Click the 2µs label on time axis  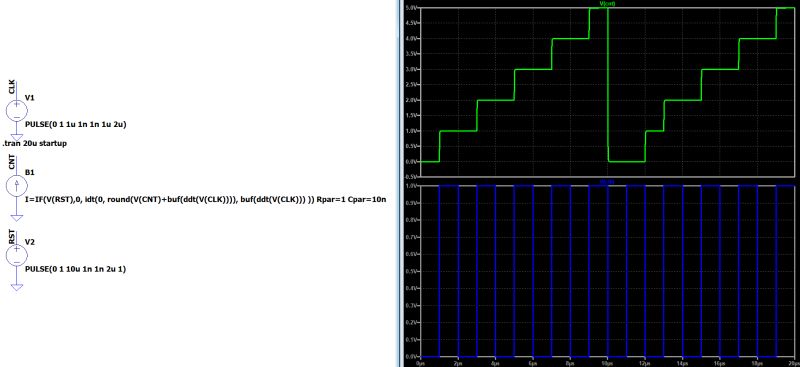click(x=458, y=364)
